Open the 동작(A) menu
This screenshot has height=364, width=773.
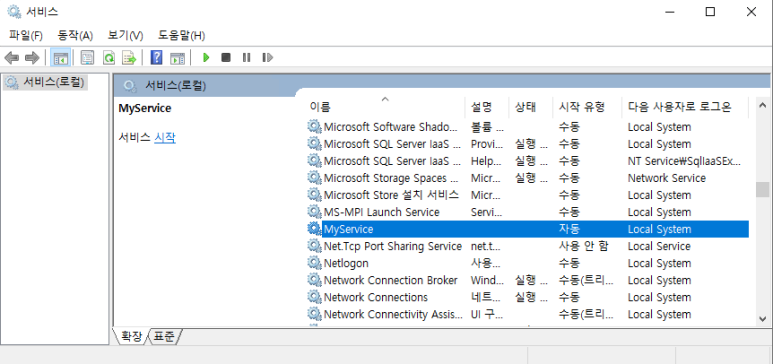click(x=75, y=36)
